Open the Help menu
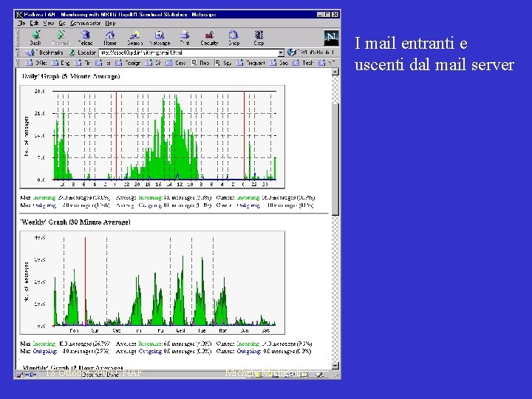Screen dimensions: 532x399 tap(110, 23)
